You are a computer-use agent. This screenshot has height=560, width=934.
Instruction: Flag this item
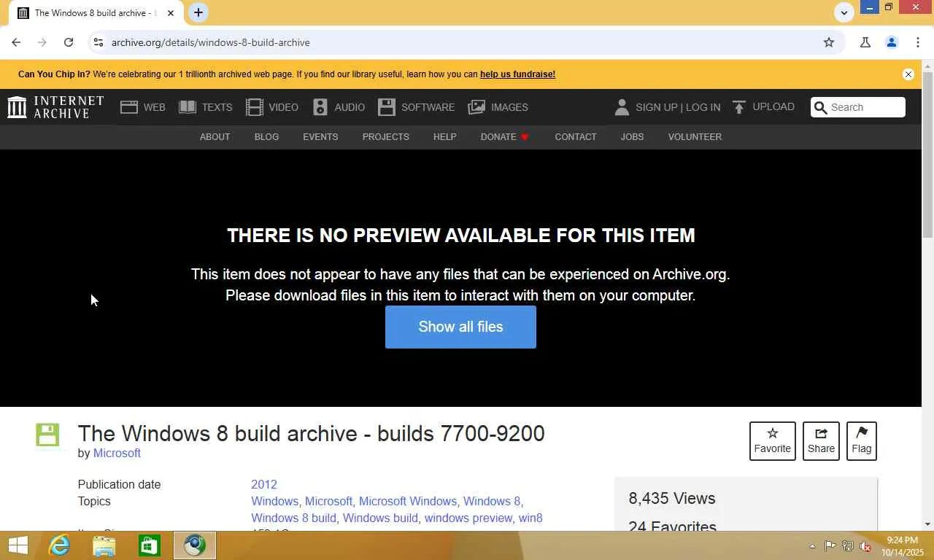coord(862,441)
